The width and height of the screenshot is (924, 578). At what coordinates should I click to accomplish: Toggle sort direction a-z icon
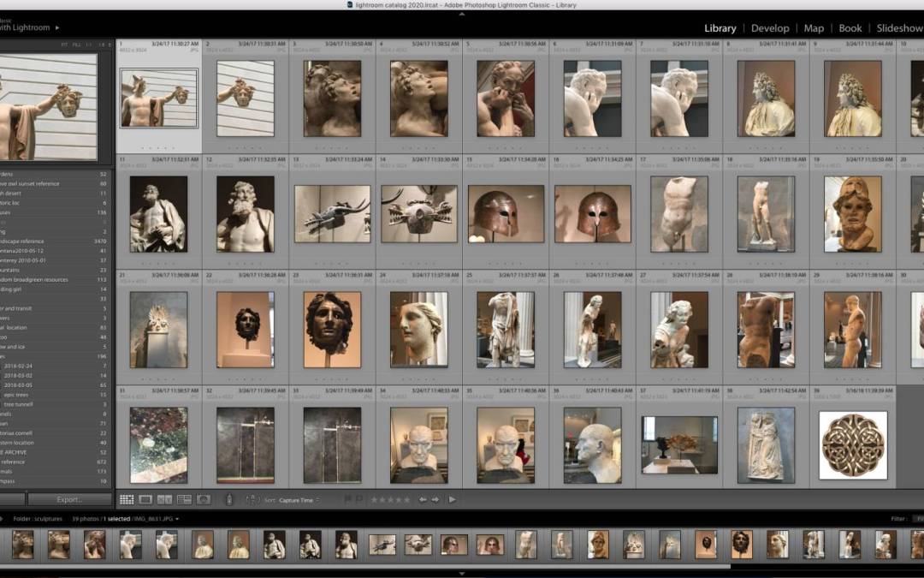click(252, 499)
